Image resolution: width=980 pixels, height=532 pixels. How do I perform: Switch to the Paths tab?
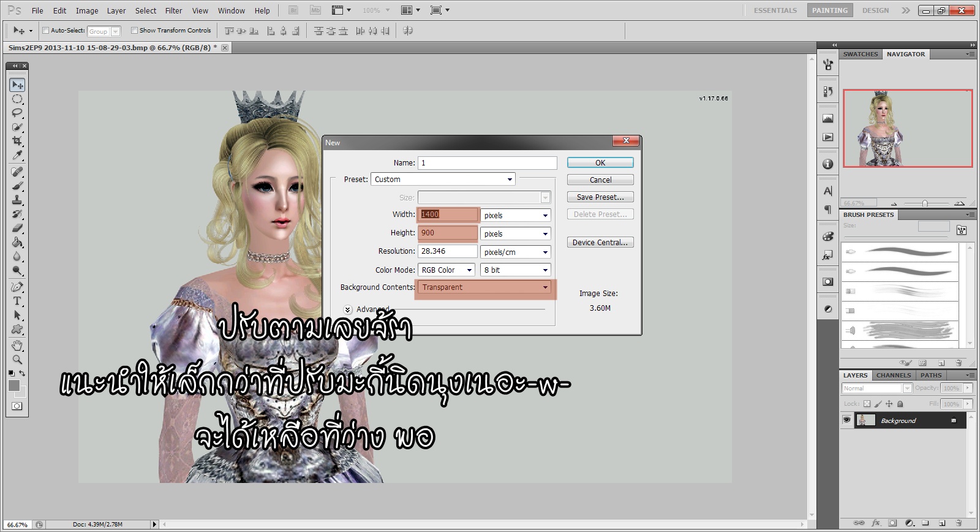(931, 375)
